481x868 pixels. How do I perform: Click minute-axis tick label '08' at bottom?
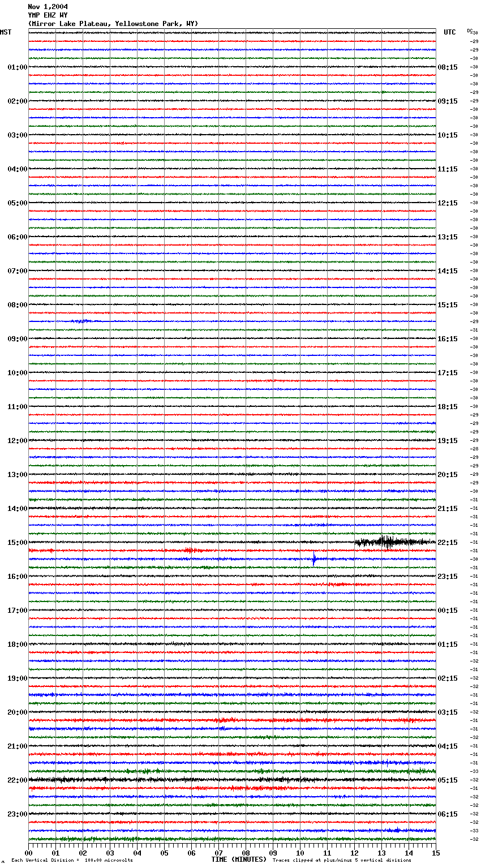point(246,853)
